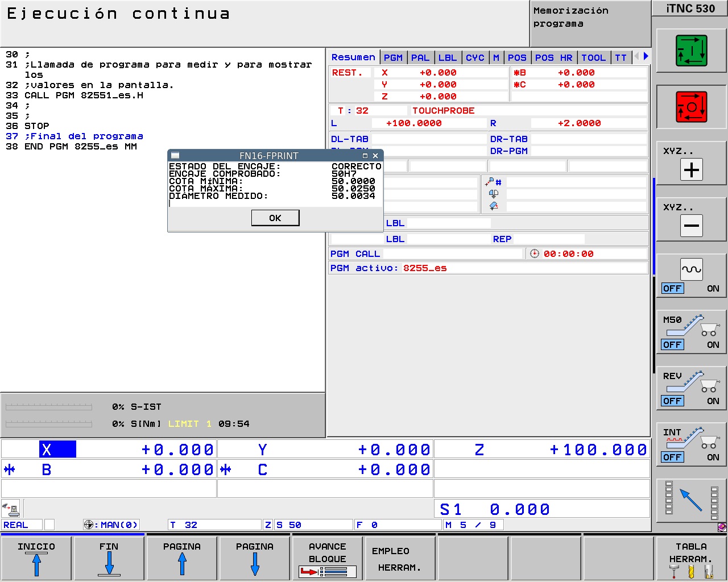Toggle the REV conveyor OFF/ON

tap(691, 389)
